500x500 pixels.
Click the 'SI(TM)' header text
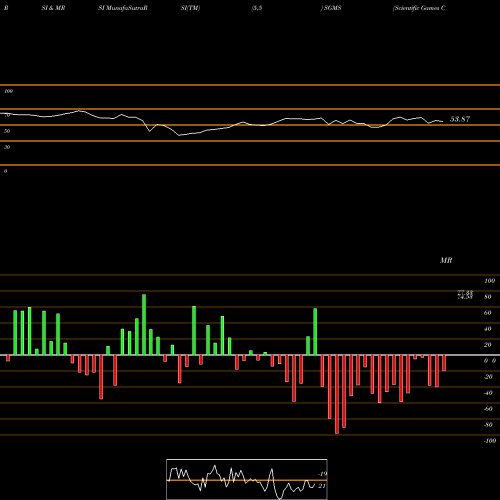pyautogui.click(x=190, y=8)
